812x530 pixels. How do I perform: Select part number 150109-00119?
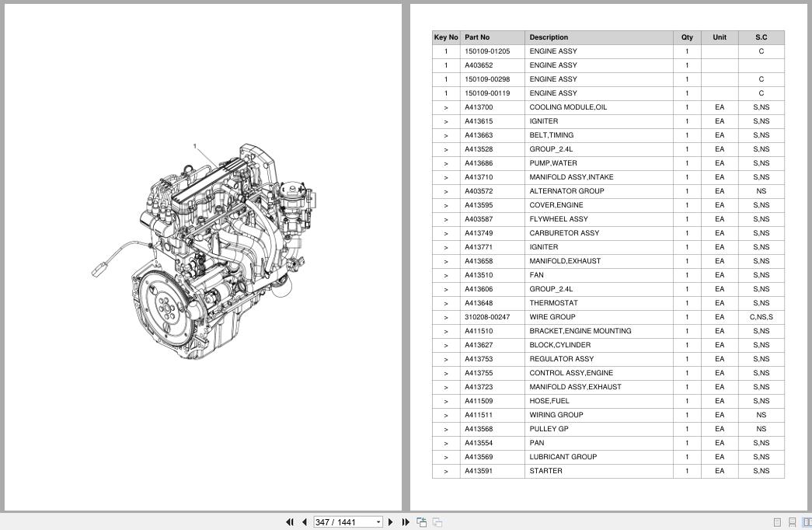pyautogui.click(x=486, y=93)
